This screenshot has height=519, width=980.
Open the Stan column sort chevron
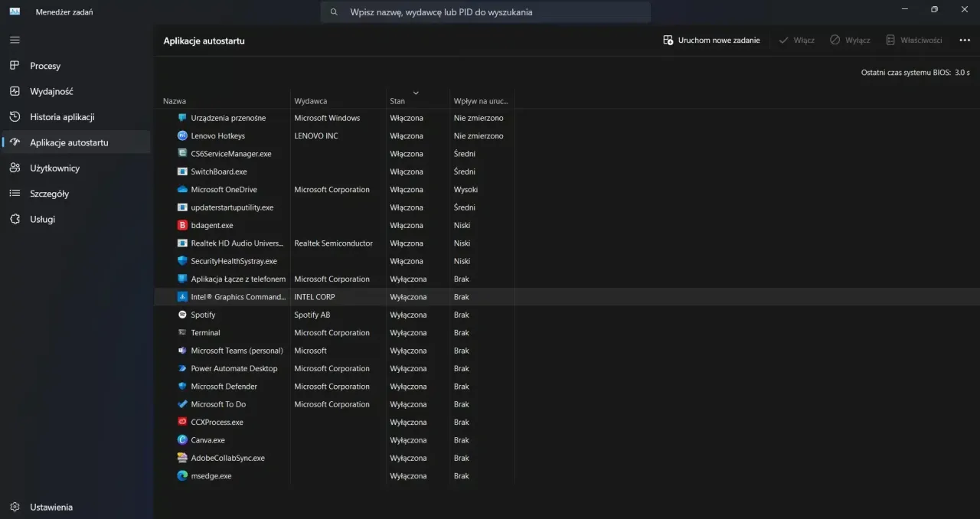(416, 91)
